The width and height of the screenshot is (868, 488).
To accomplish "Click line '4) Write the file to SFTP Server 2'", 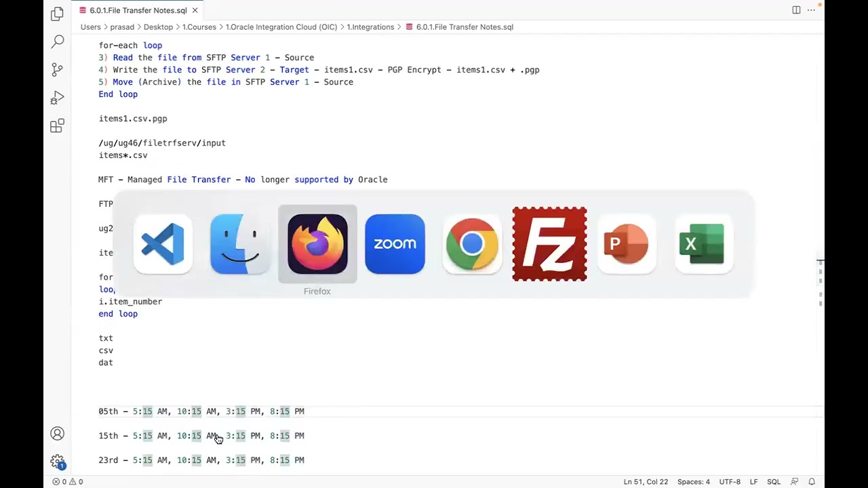I will click(319, 70).
